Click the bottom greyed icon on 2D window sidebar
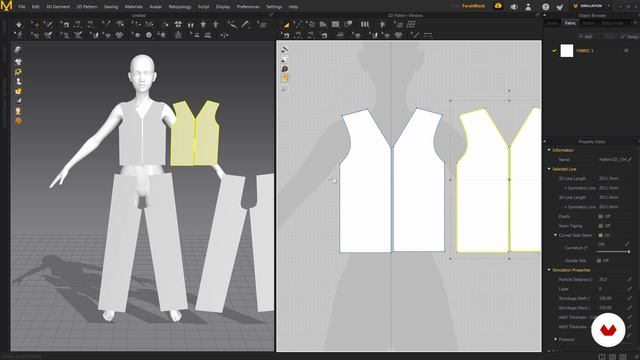 click(284, 88)
